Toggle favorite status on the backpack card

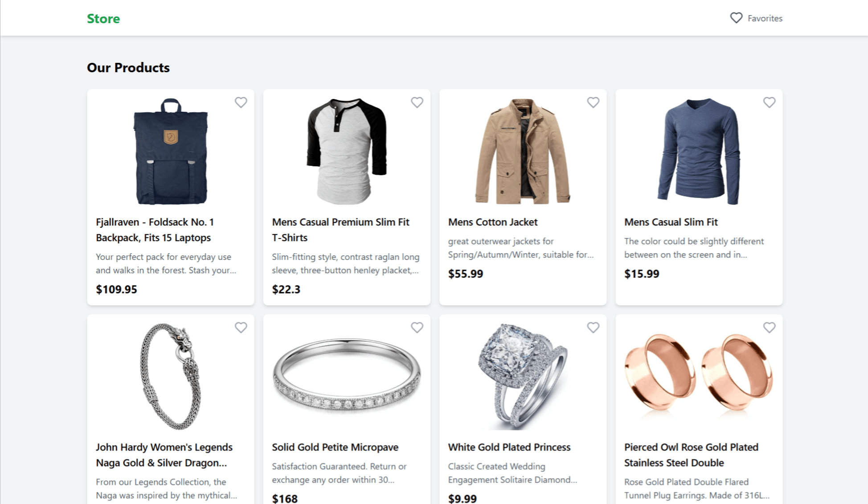click(x=241, y=102)
